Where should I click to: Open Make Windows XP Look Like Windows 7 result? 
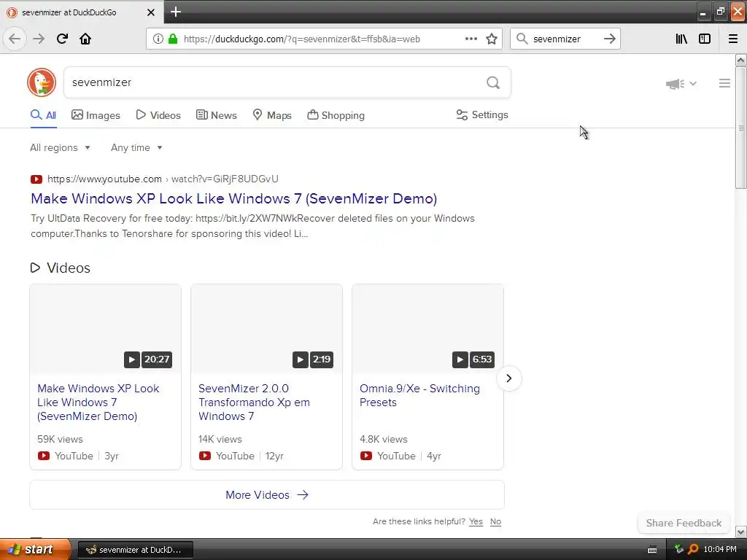[x=234, y=198]
